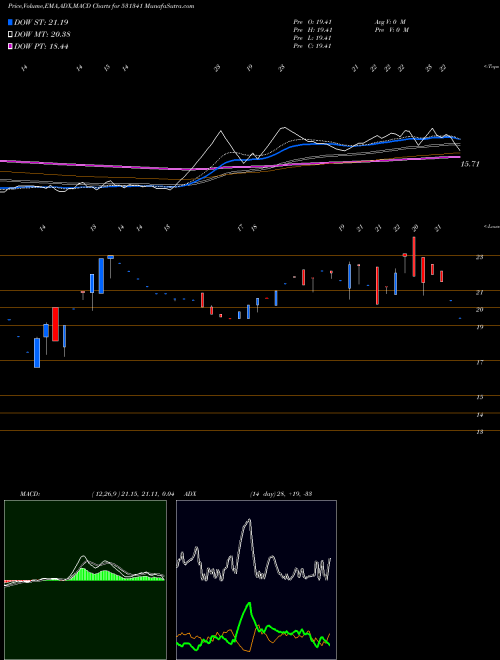The image size is (500, 660).
Task: Select the 'DOW ST: 21.19' legend text
Action: pyautogui.click(x=41, y=22)
